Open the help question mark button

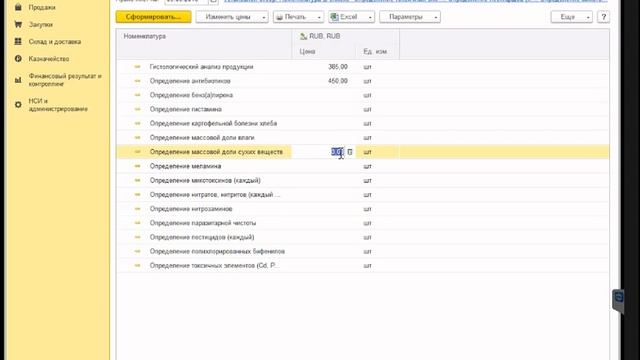coord(603,17)
